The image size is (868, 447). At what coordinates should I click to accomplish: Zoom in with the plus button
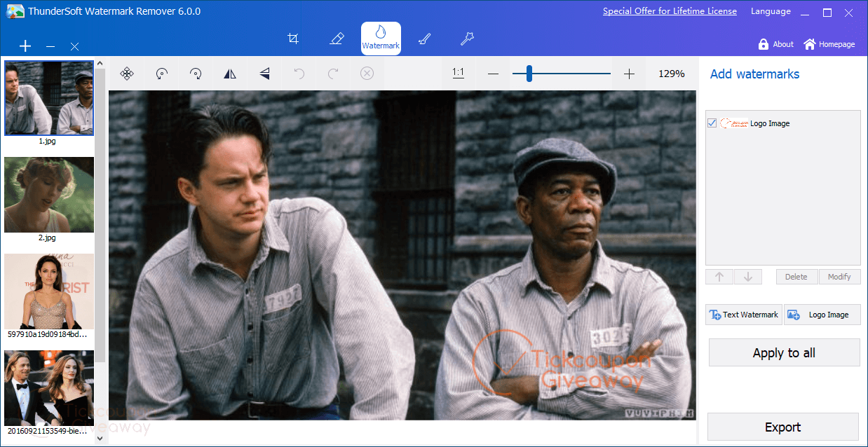[629, 74]
